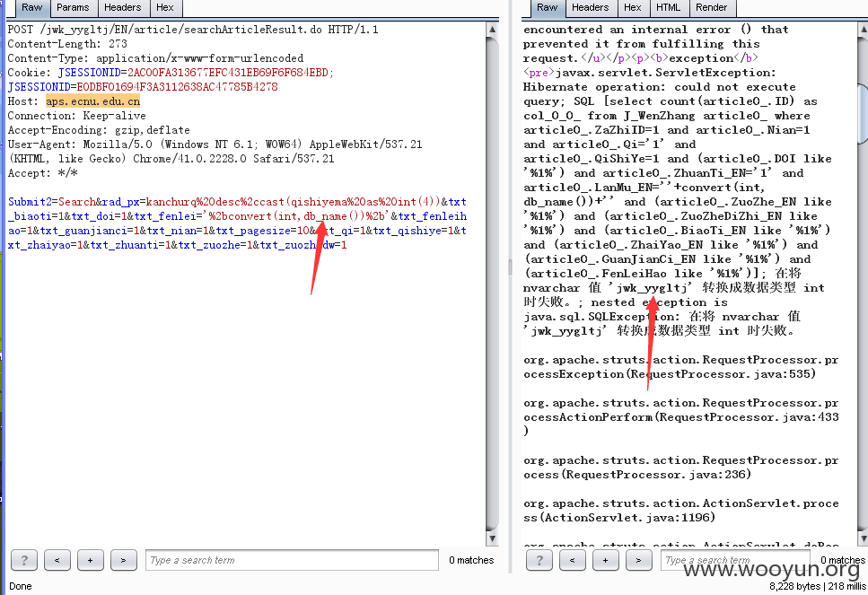The image size is (868, 595).
Task: Click 'Hibernate operation: could not execute' line
Action: 660,87
